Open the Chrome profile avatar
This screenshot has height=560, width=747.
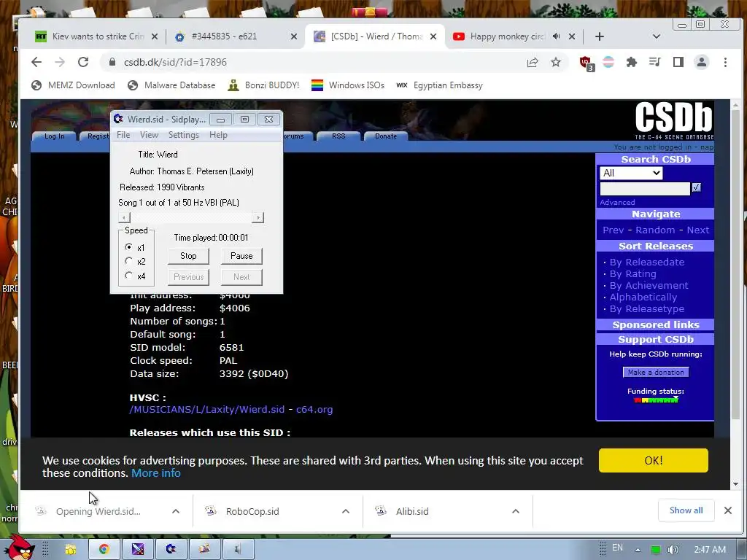point(701,62)
